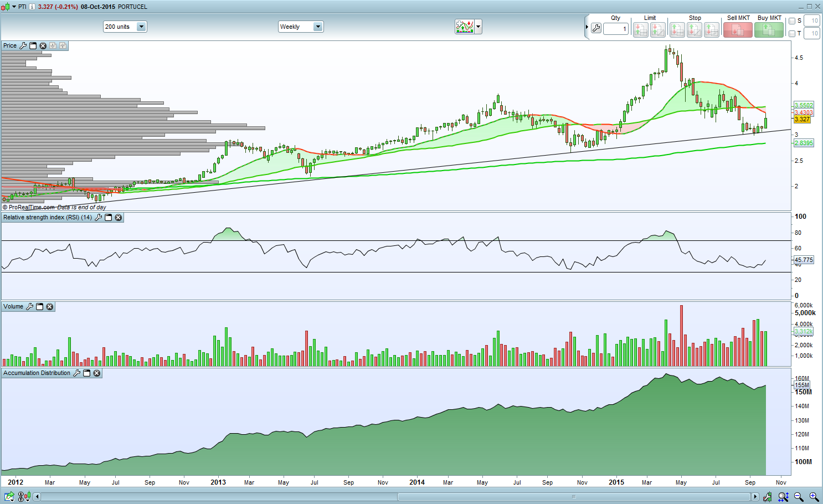Close the Price indicator panel
The width and height of the screenshot is (823, 504).
[x=43, y=45]
